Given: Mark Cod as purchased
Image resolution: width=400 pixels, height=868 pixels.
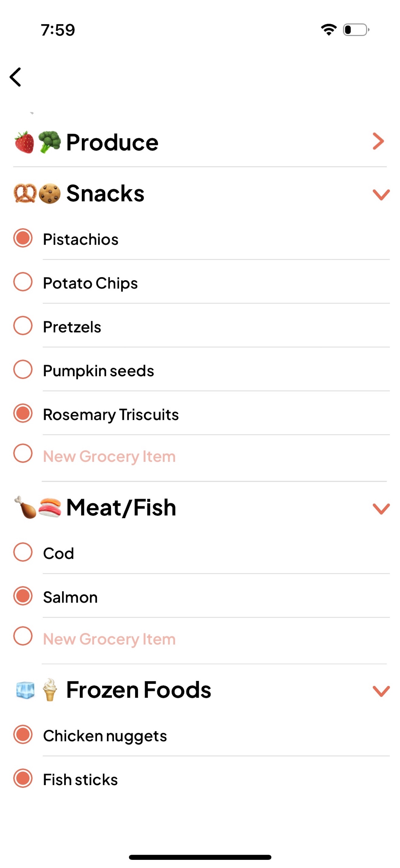Looking at the screenshot, I should (x=23, y=552).
